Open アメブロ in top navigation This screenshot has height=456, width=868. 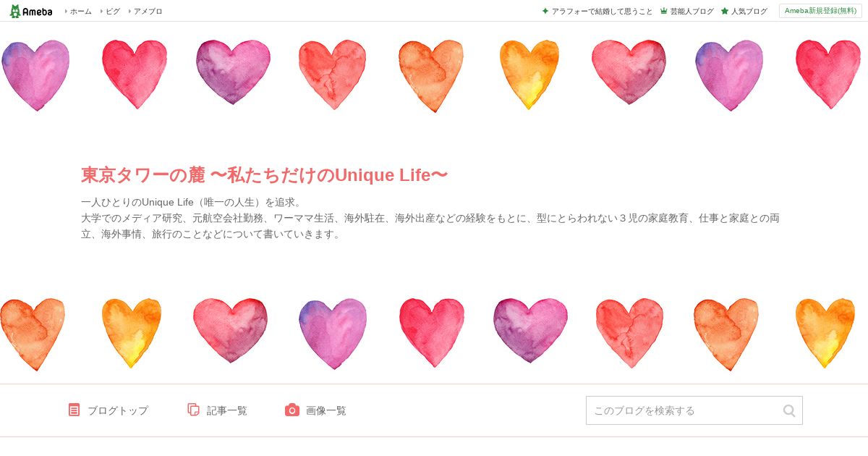[148, 11]
